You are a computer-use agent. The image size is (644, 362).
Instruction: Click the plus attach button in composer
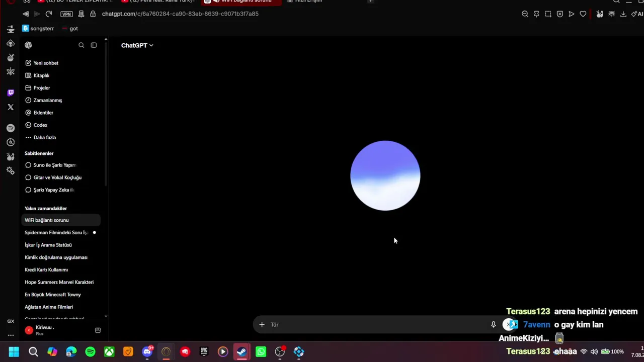coord(262,325)
